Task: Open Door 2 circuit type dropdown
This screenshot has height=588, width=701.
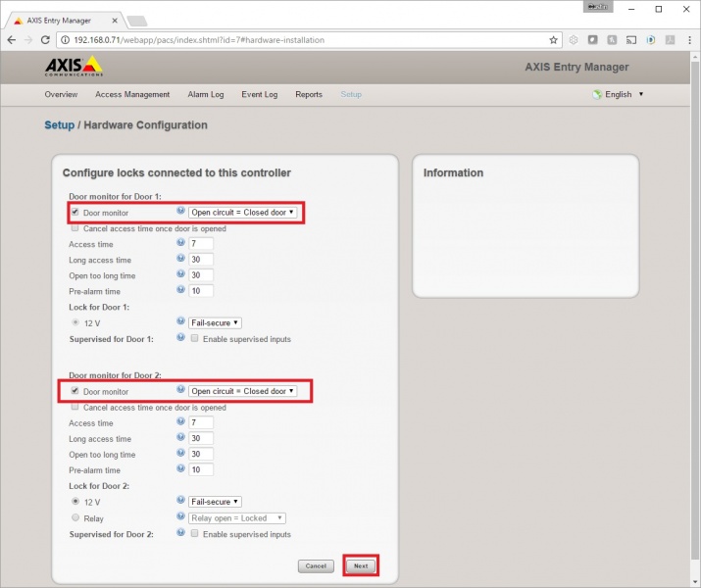Action: [242, 391]
